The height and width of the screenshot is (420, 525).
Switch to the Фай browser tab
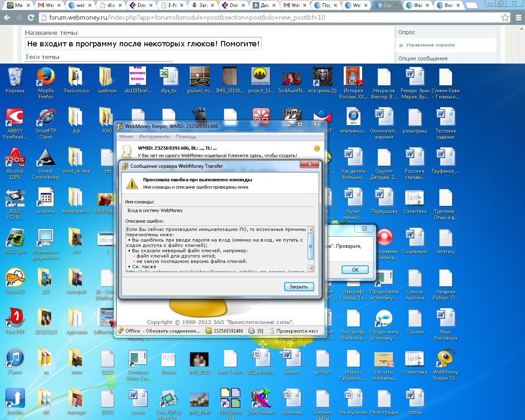pos(418,5)
